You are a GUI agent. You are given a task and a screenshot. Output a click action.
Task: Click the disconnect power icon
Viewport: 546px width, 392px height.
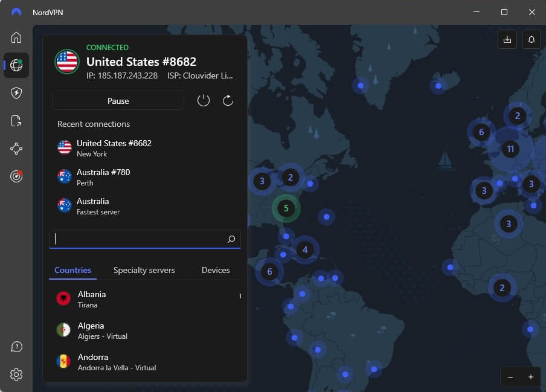(x=204, y=101)
